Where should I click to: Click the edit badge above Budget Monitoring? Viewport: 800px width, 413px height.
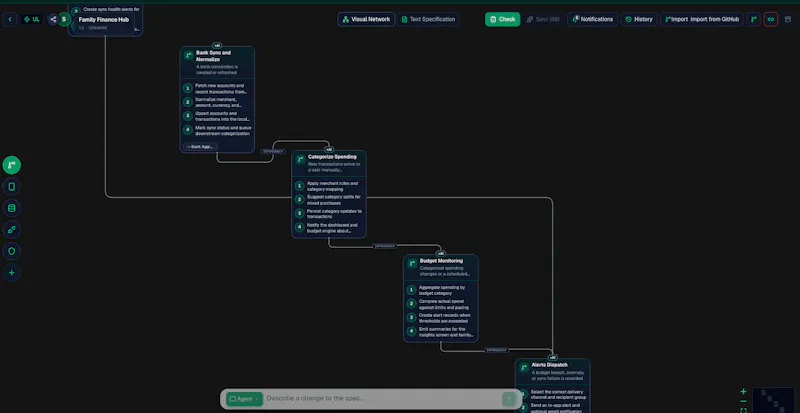441,253
